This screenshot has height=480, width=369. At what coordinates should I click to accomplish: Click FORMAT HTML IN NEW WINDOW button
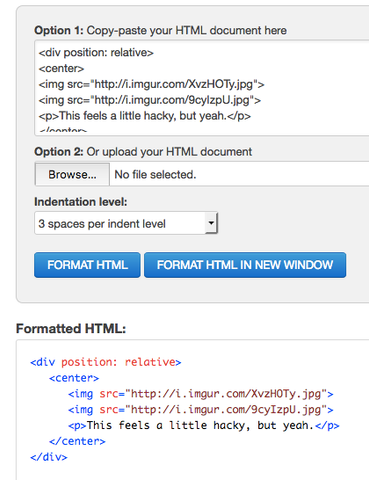coord(245,265)
